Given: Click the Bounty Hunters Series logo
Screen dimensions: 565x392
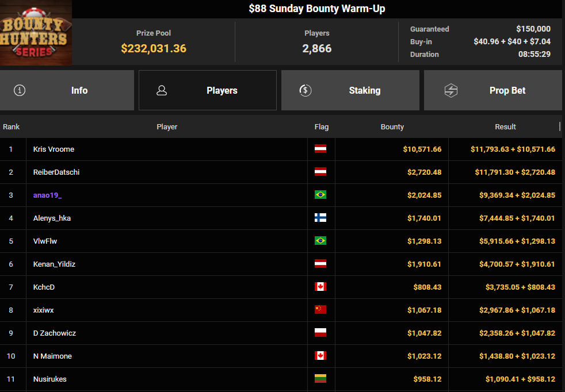Looking at the screenshot, I should pyautogui.click(x=36, y=33).
